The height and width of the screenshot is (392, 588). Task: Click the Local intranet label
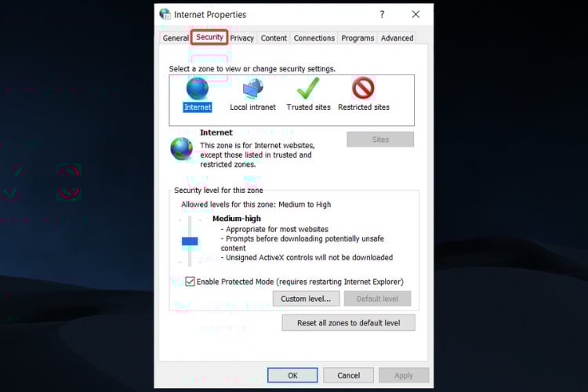tap(252, 107)
